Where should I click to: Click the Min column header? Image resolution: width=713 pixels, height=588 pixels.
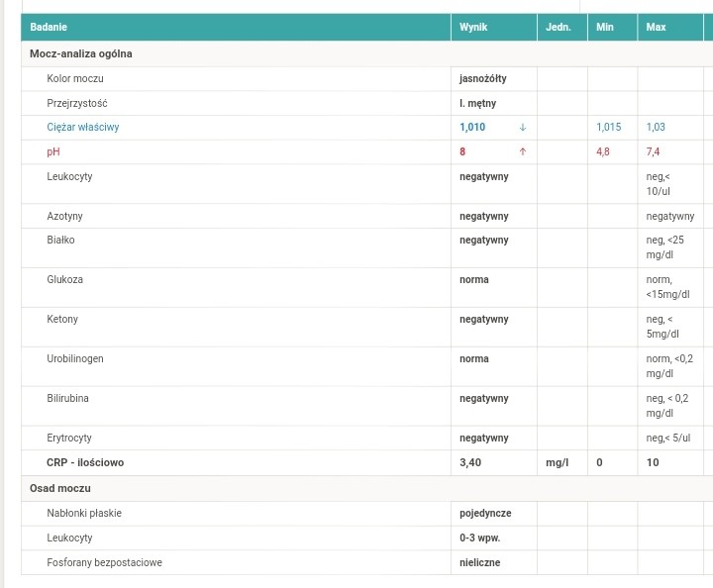point(605,28)
